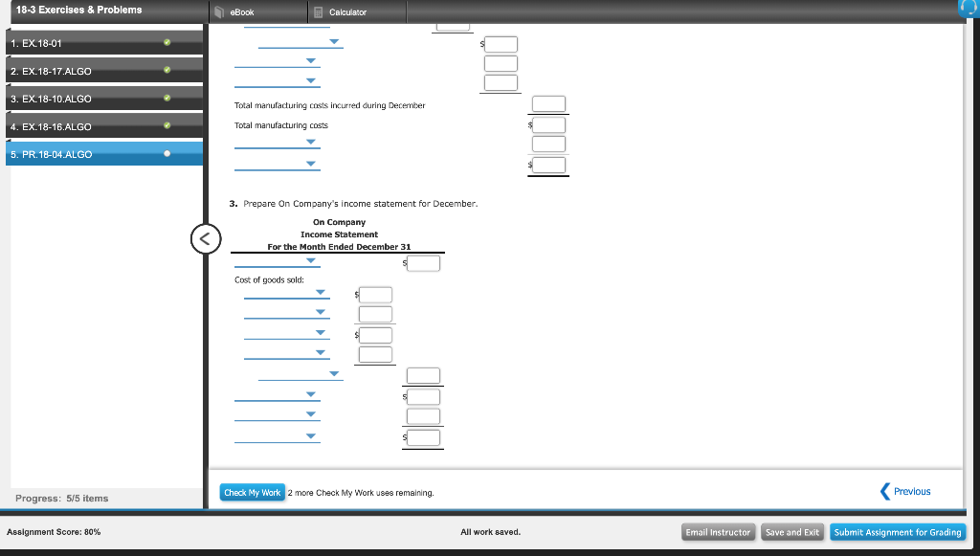Open exercise 2. EX.18-17.ALGO
The height and width of the screenshot is (556, 980).
pyautogui.click(x=104, y=71)
